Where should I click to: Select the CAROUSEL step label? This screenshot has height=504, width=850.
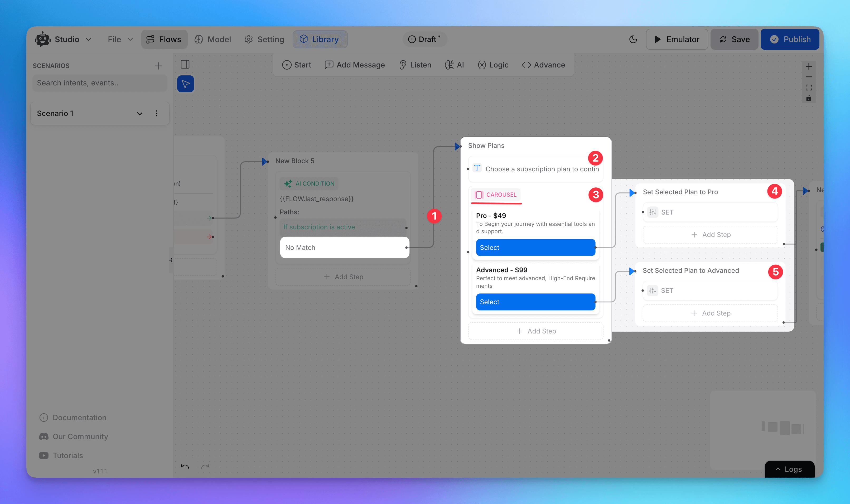(x=495, y=195)
